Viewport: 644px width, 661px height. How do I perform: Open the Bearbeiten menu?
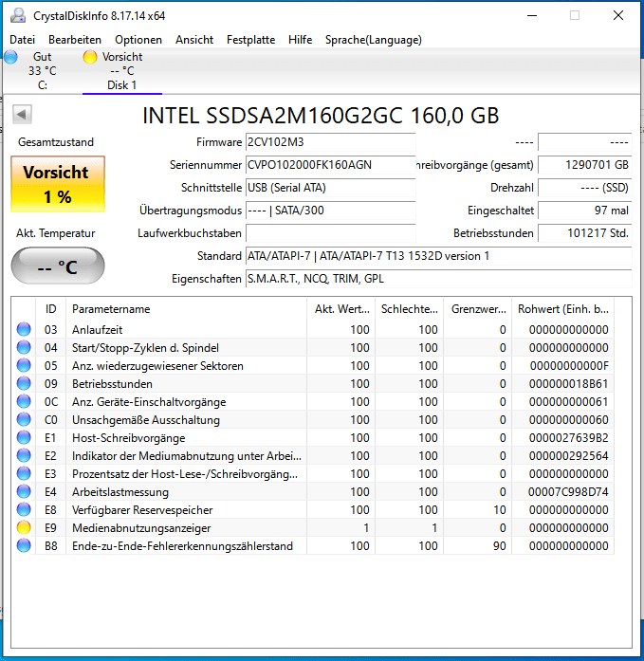(x=75, y=40)
